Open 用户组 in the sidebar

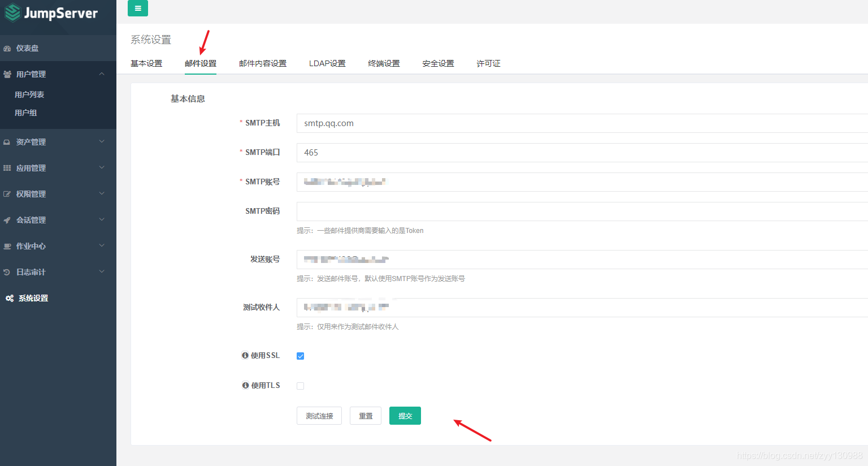click(x=26, y=113)
